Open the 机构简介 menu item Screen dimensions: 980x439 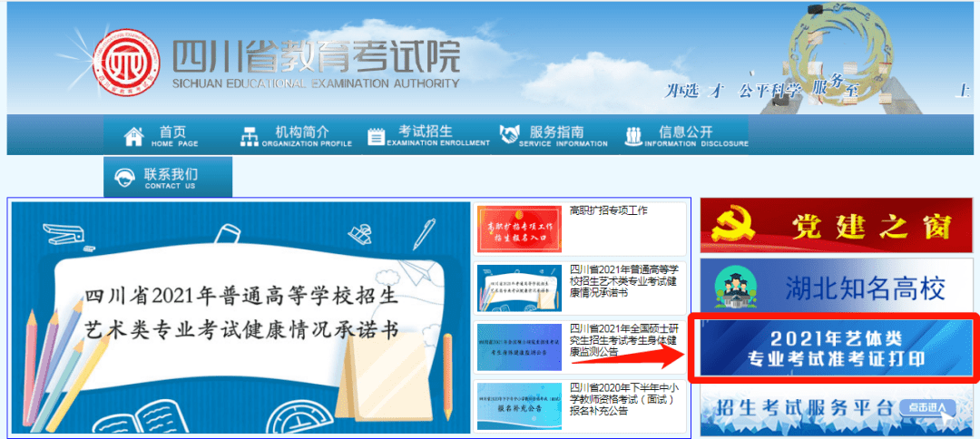(x=296, y=135)
